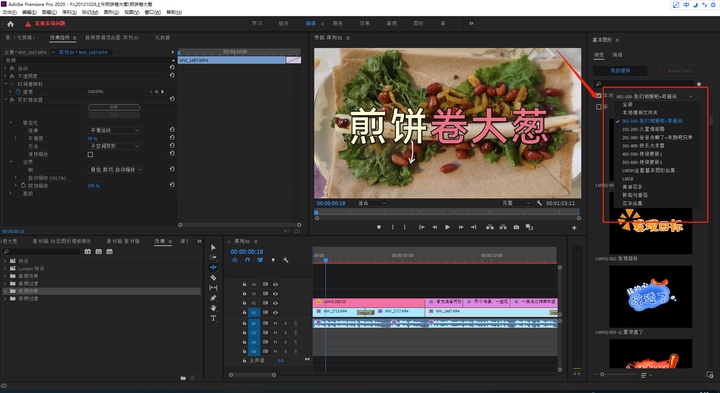Open the 窗口 menu
Screen dimensions: 720x393
click(x=153, y=12)
